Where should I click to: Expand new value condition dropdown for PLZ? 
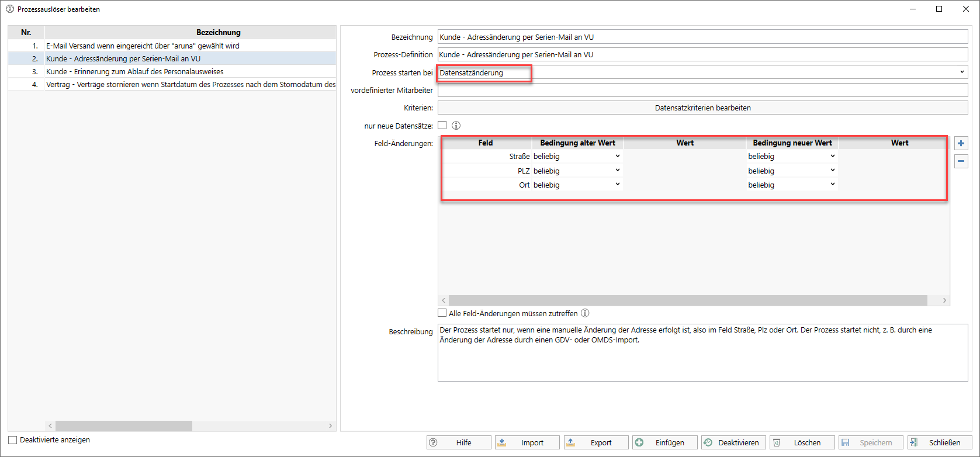pyautogui.click(x=832, y=171)
